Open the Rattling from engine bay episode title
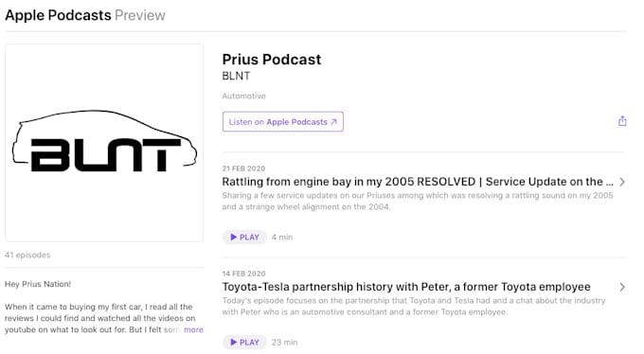Image resolution: width=644 pixels, height=354 pixels. (418, 182)
